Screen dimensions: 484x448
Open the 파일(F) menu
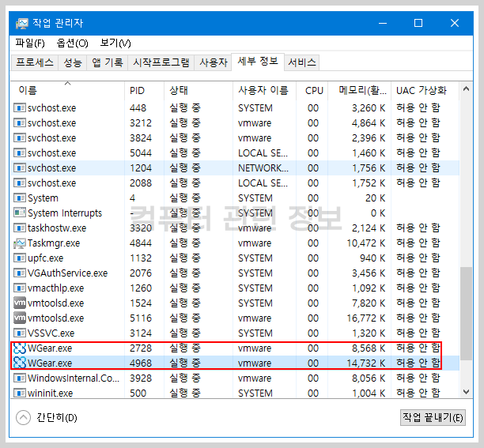tap(30, 43)
